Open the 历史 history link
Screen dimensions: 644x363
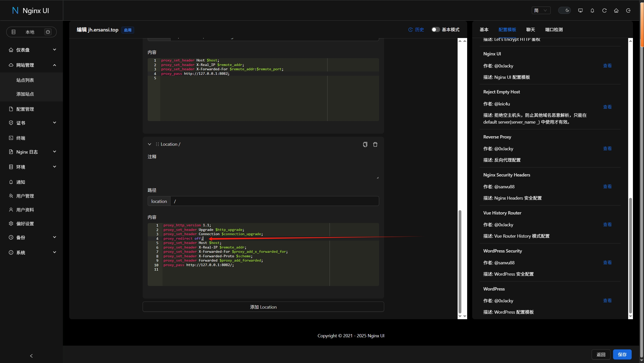pos(416,30)
